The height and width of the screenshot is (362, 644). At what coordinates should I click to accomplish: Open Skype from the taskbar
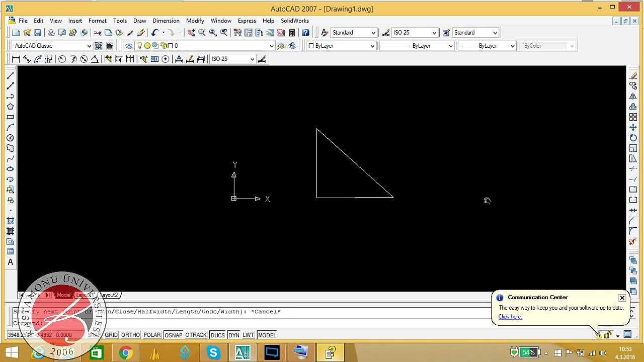(213, 352)
